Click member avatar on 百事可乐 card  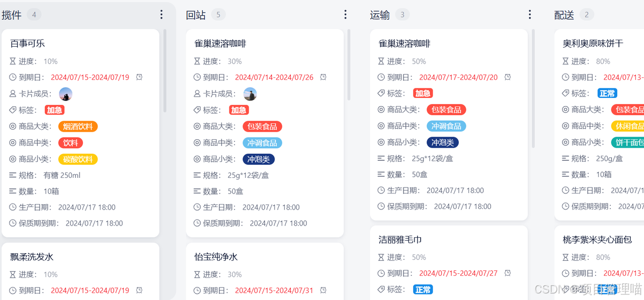[x=66, y=94]
